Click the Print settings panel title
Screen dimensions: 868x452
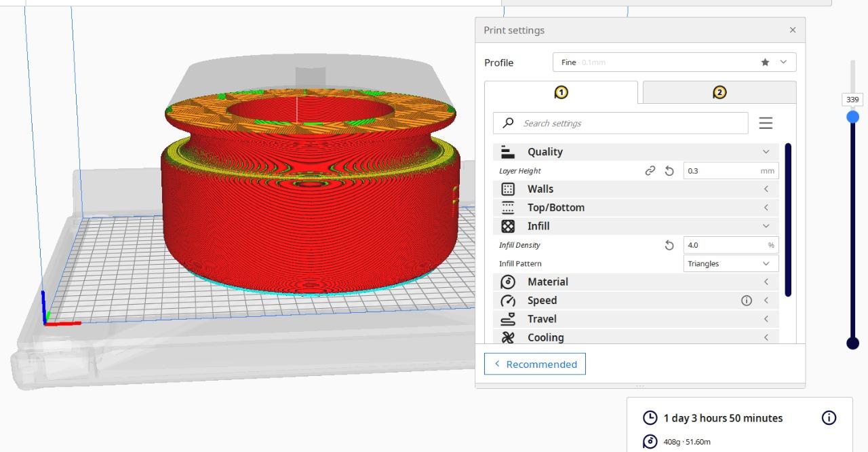point(514,31)
